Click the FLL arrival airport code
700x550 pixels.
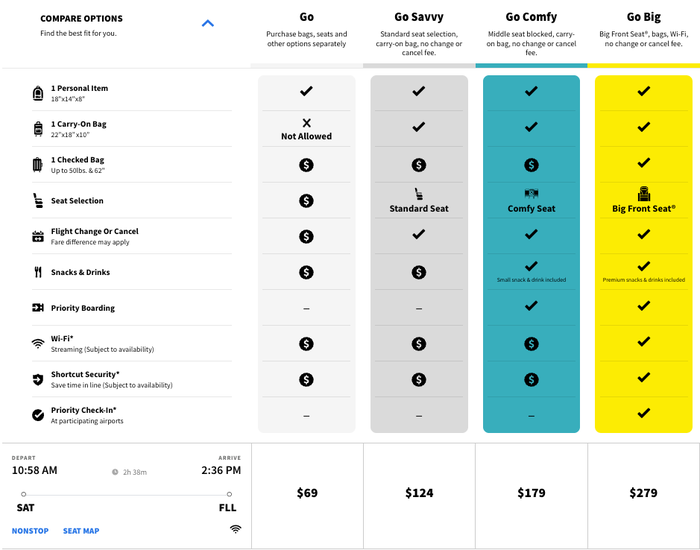[x=228, y=508]
